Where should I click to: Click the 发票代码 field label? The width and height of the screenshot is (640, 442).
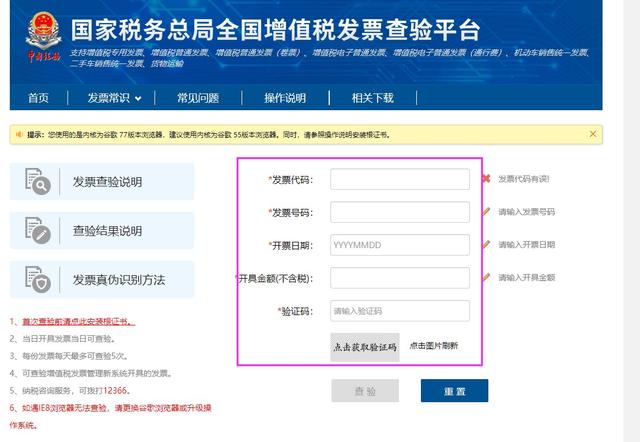click(291, 180)
